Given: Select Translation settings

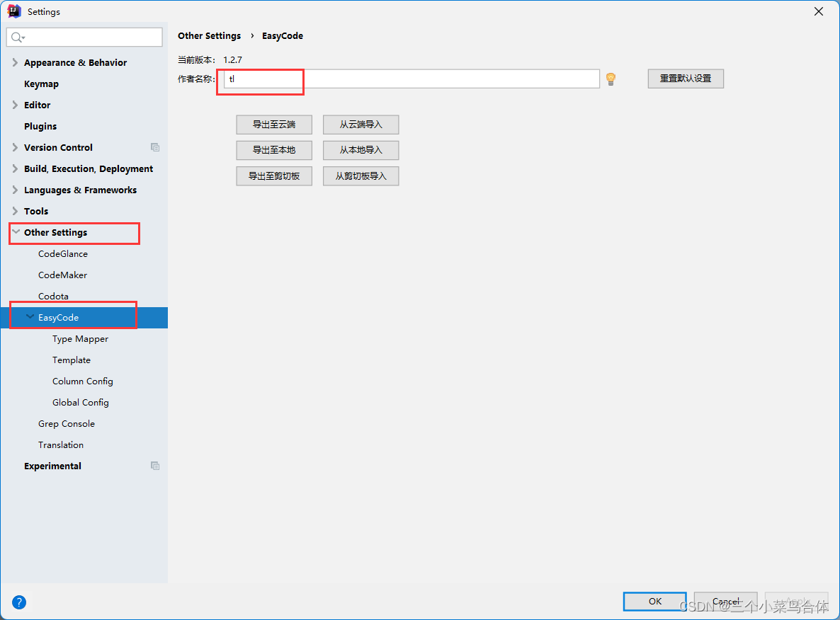Looking at the screenshot, I should [60, 445].
